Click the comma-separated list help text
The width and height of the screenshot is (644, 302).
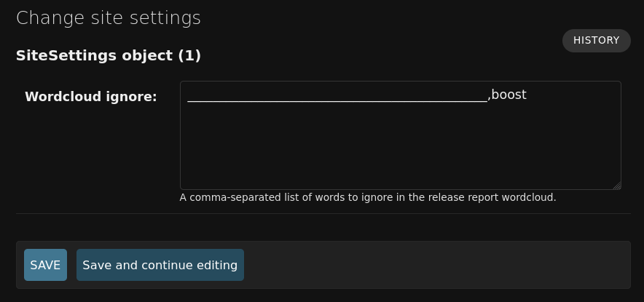pos(367,197)
